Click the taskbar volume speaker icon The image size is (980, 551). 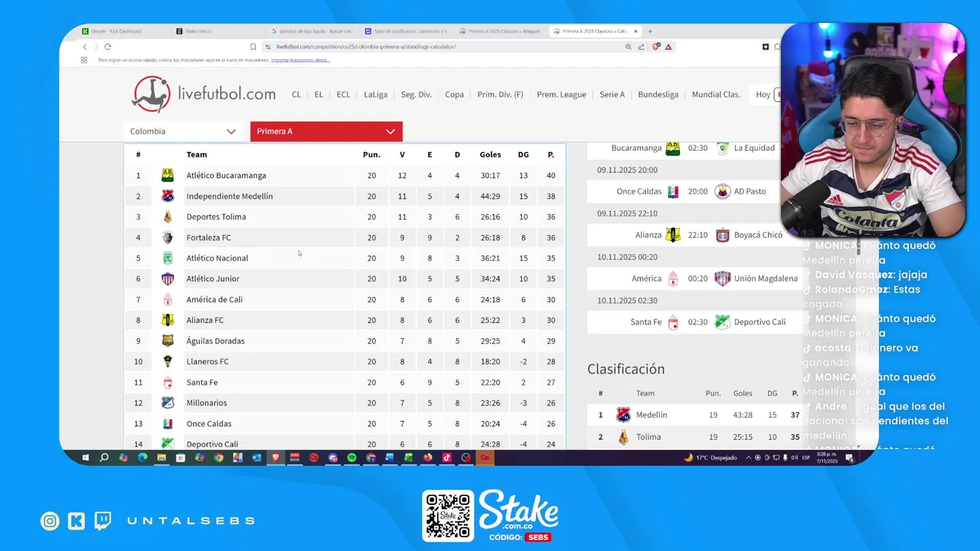pos(795,458)
